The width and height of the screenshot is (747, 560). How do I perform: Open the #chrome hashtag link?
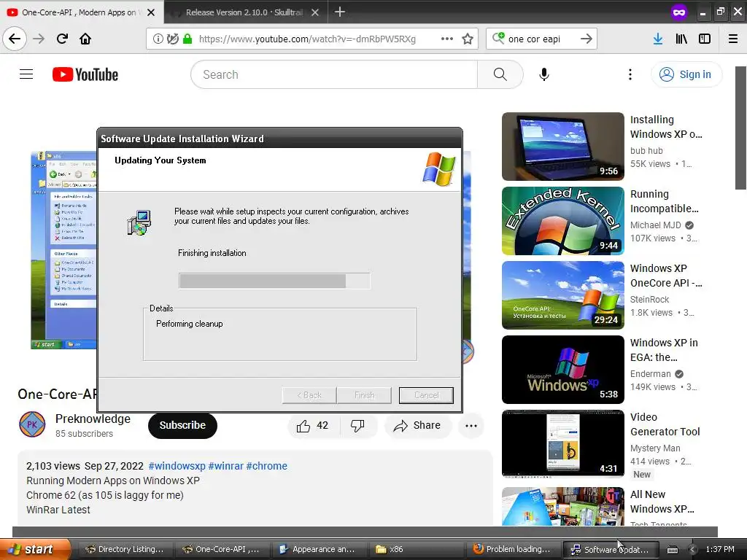coord(267,466)
